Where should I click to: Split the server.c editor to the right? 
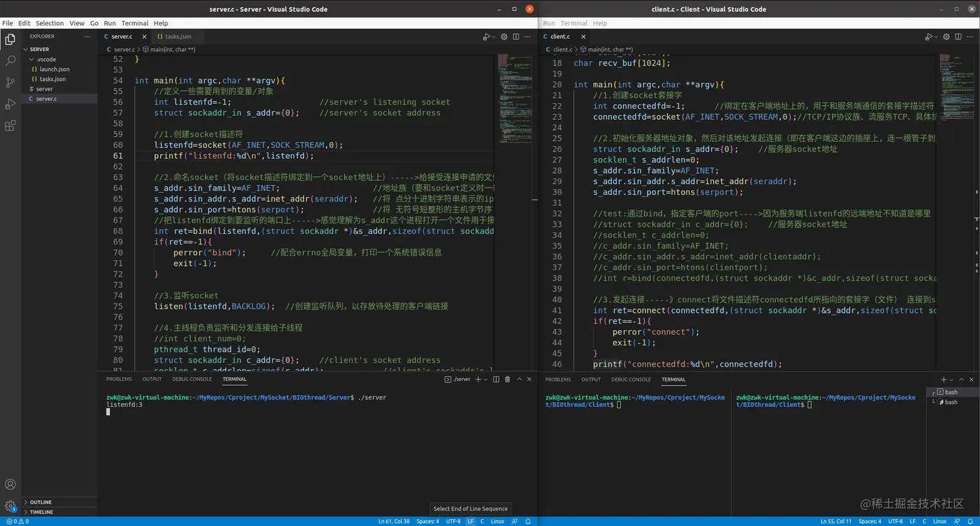[516, 37]
